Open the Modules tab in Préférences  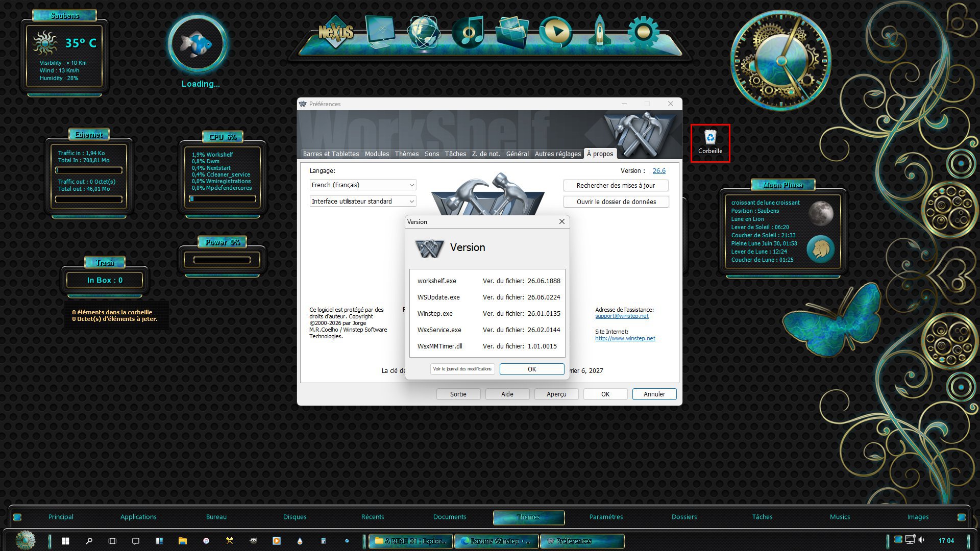(377, 154)
